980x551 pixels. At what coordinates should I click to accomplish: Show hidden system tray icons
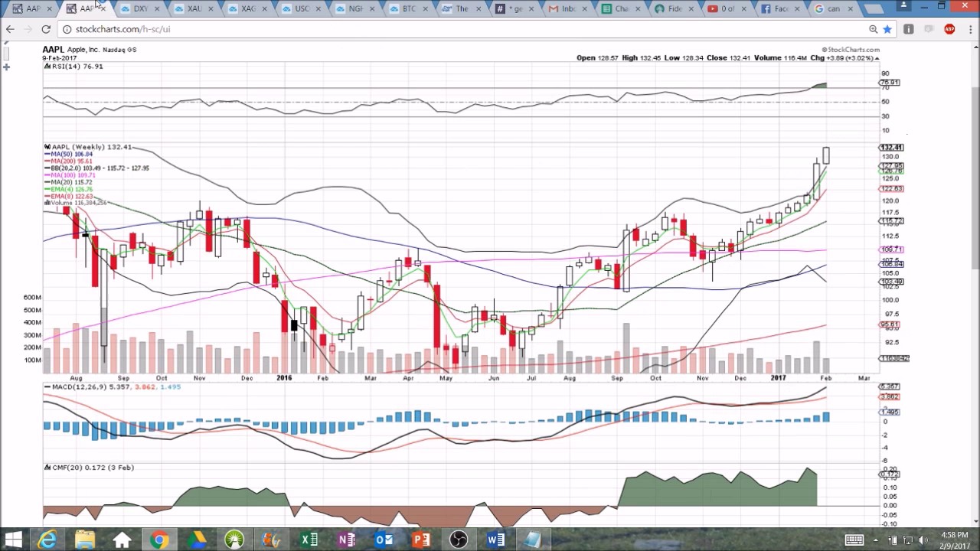point(876,540)
